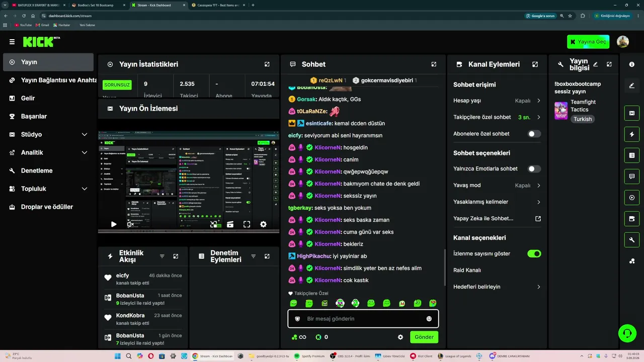Open Hesap yaşı options
This screenshot has width=644, height=362.
[x=497, y=101]
